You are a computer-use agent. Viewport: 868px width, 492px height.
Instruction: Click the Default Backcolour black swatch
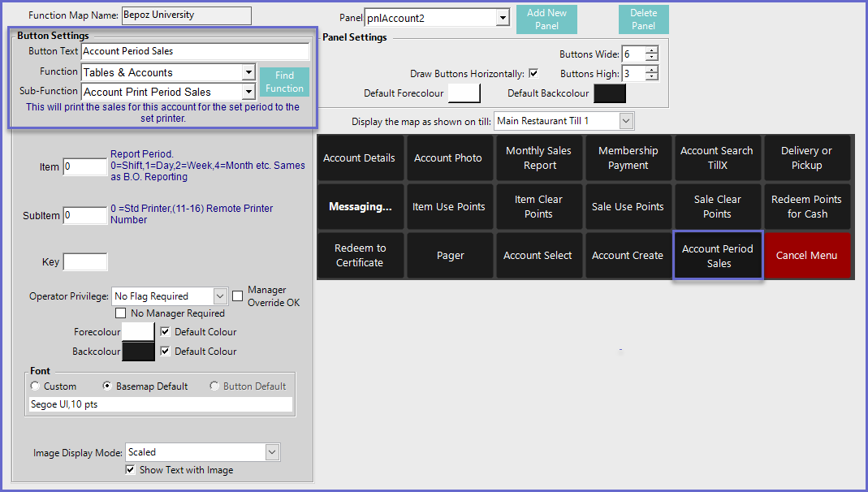(610, 93)
